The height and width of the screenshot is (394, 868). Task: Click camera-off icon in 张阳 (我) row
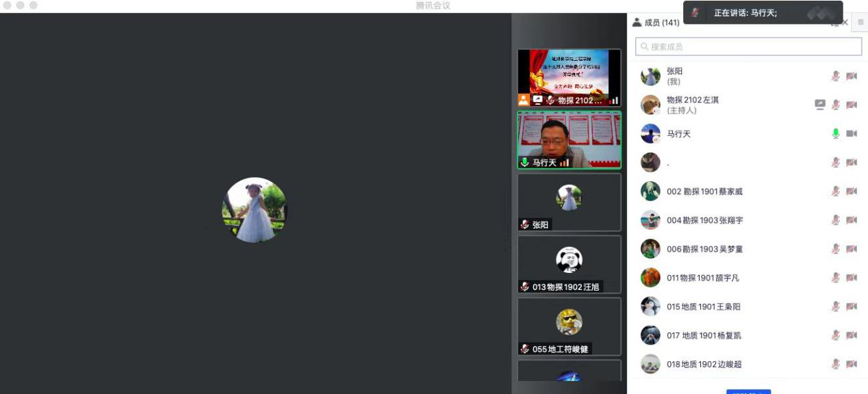tap(852, 76)
